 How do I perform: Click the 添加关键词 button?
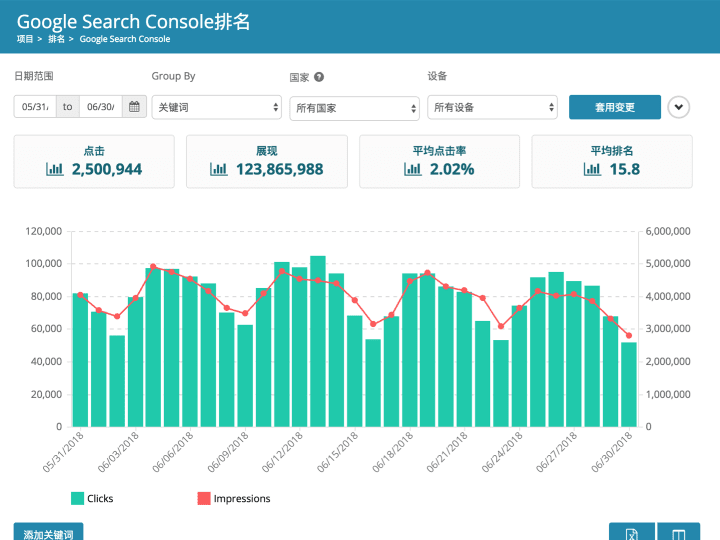tap(49, 533)
